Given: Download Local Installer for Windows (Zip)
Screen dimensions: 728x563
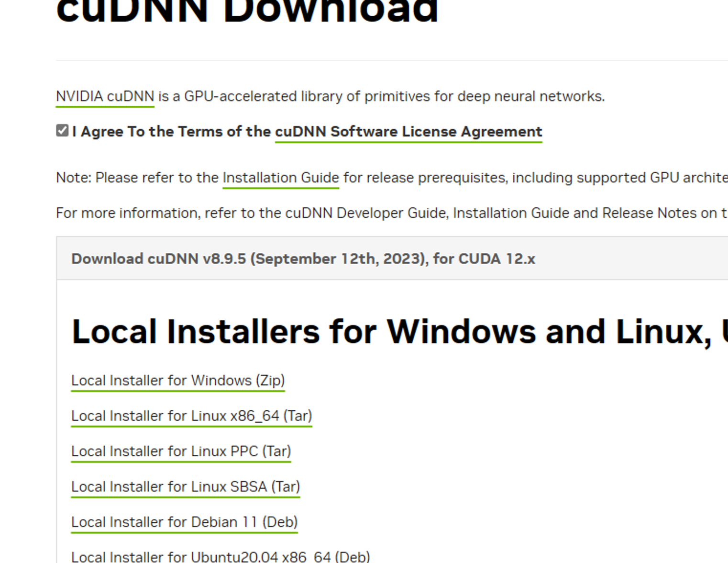Looking at the screenshot, I should [178, 381].
